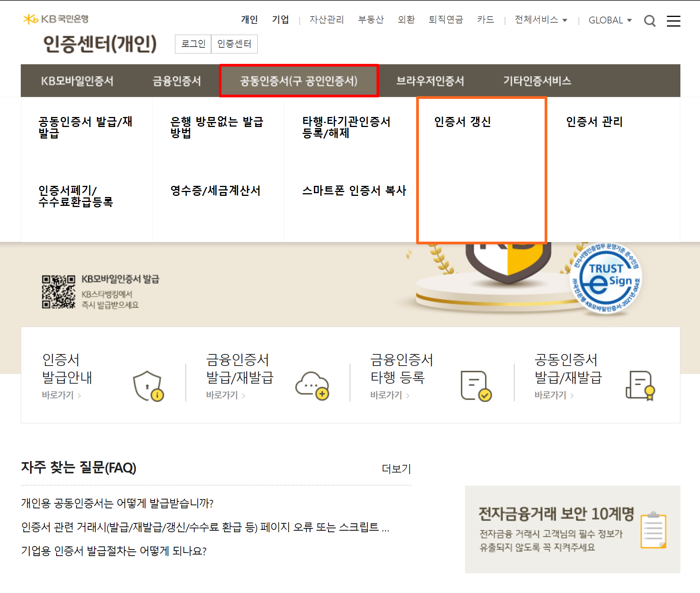The width and height of the screenshot is (700, 593).
Task: Open the 부동산 menu
Action: pyautogui.click(x=371, y=20)
